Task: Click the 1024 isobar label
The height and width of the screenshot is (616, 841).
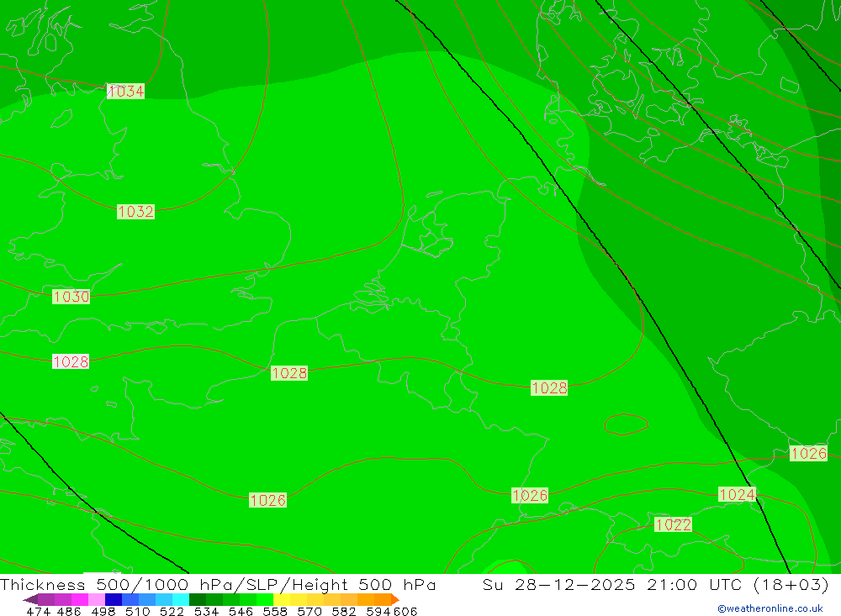Action: tap(737, 494)
